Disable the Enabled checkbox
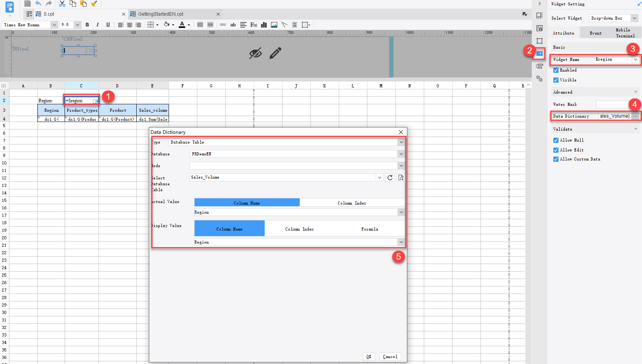Screen dimensions: 642x364 tap(556, 70)
